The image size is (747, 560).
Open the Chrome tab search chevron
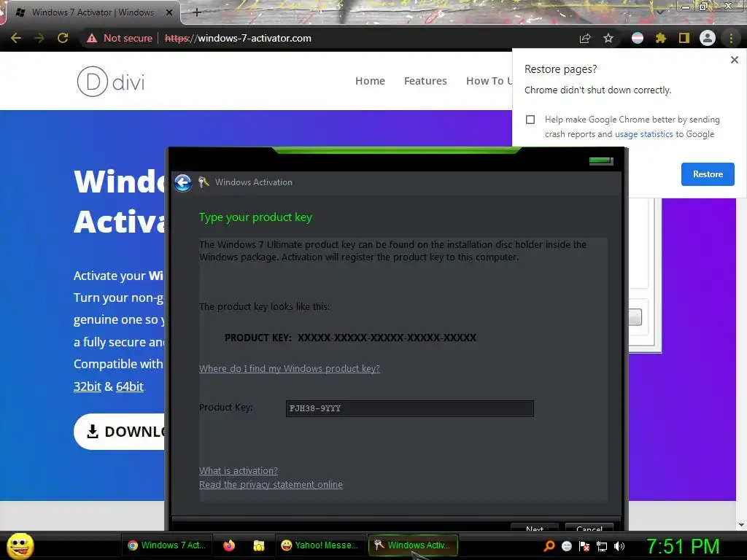(660, 12)
